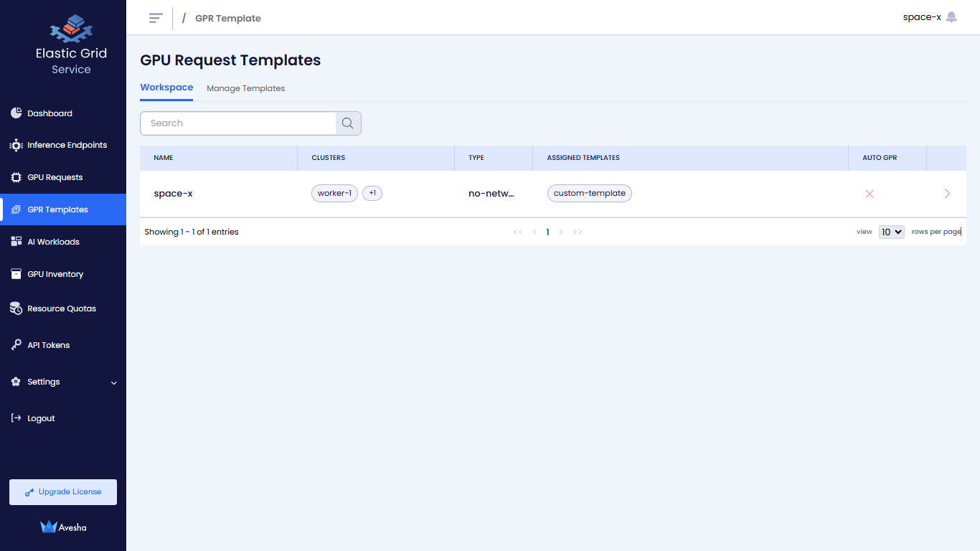Screen dimensions: 980x551
Task: Click the notification bell icon
Action: [x=951, y=17]
